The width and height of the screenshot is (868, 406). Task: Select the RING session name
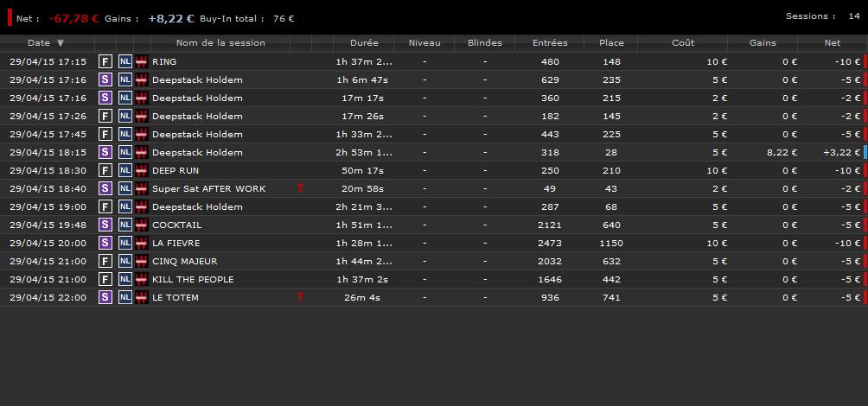pyautogui.click(x=164, y=61)
